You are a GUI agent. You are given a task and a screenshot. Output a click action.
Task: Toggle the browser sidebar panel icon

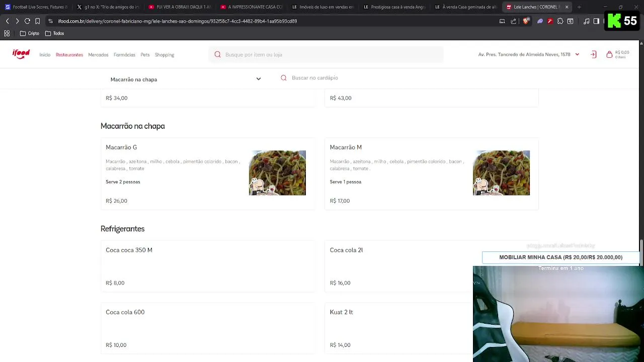click(x=596, y=21)
